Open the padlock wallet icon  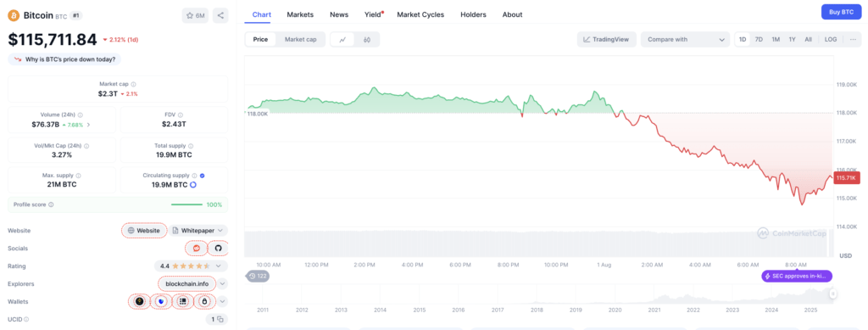point(205,301)
